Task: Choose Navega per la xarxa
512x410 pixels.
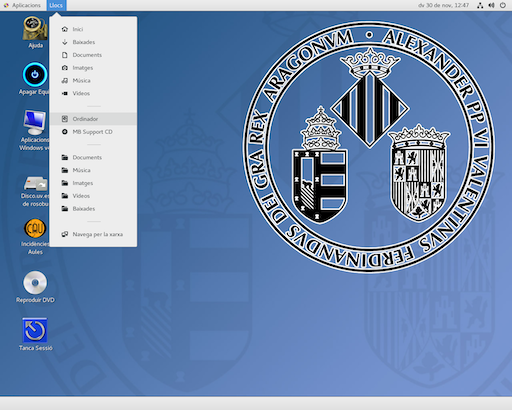Action: 93,234
